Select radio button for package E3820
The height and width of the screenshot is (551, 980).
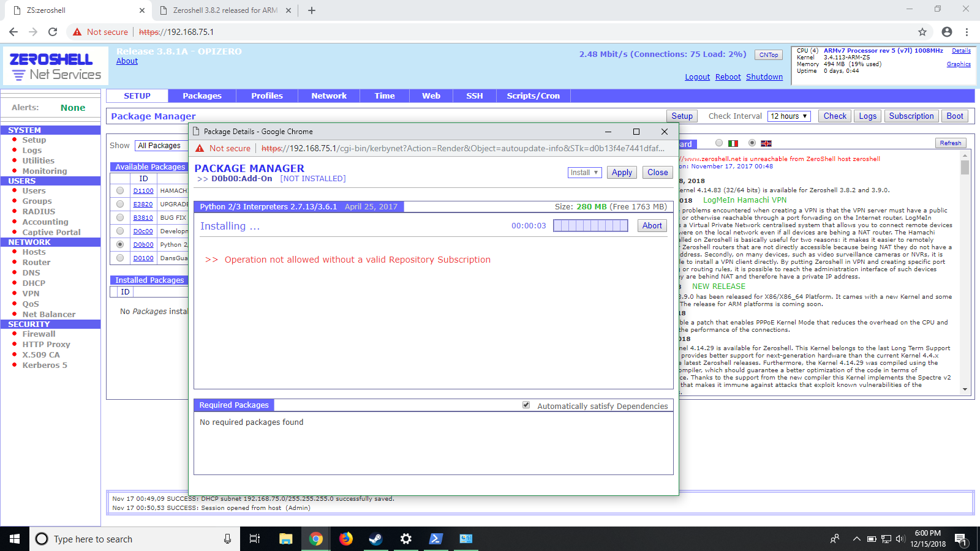click(x=120, y=204)
